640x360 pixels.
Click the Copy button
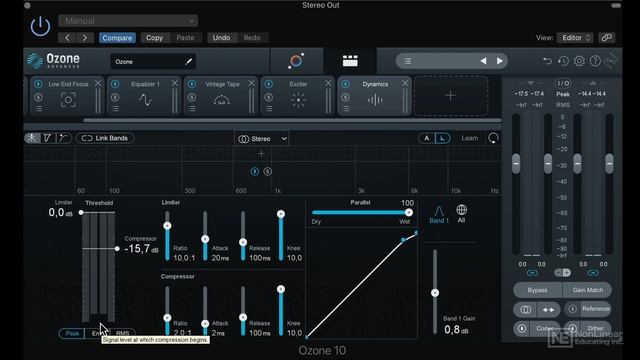(x=154, y=38)
